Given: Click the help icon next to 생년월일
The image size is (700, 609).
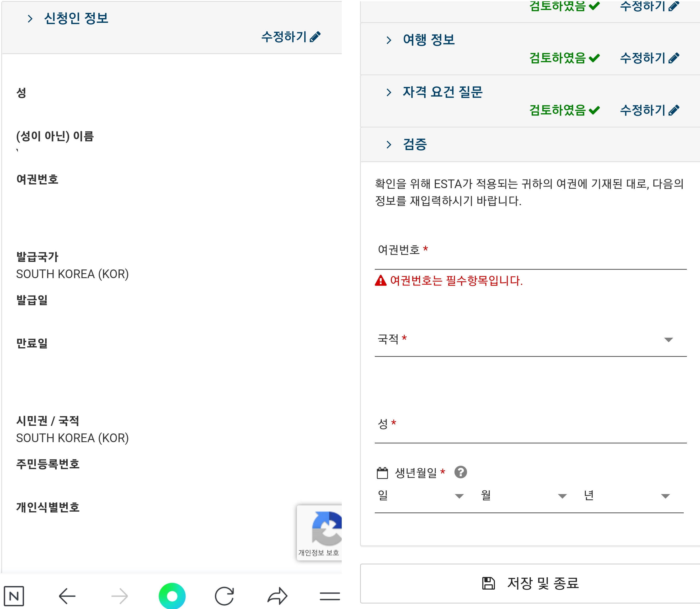Looking at the screenshot, I should click(461, 472).
